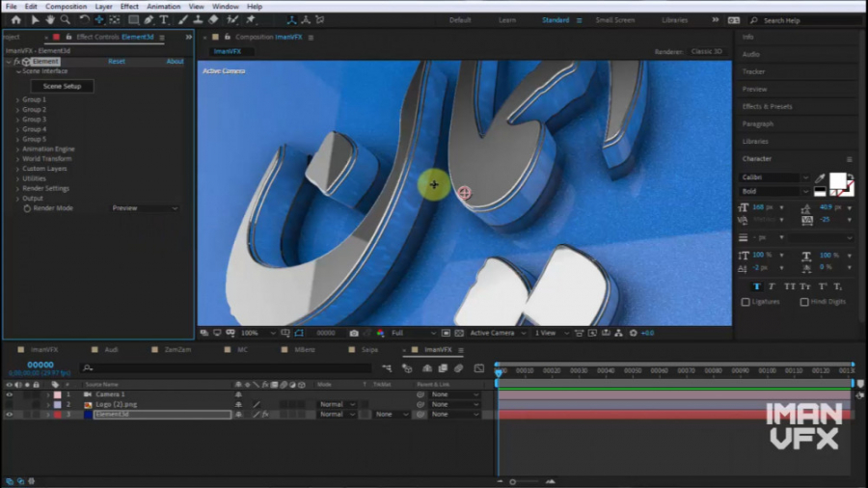
Task: Click the Faux Italic text style icon
Action: tap(773, 286)
